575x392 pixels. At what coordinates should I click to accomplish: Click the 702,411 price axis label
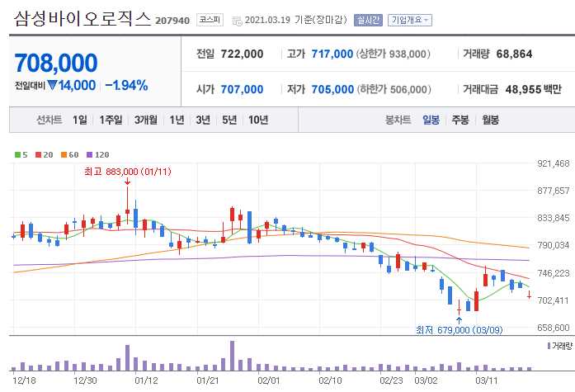tap(554, 300)
